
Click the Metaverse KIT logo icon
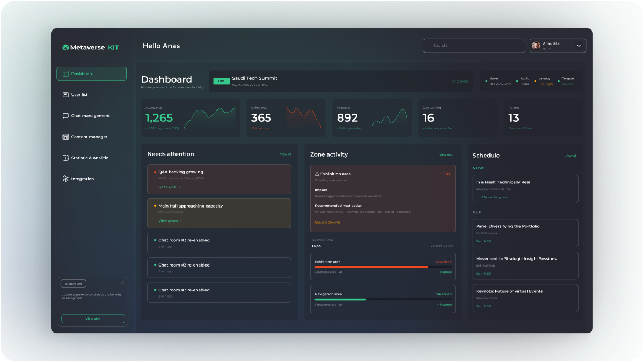click(x=65, y=47)
